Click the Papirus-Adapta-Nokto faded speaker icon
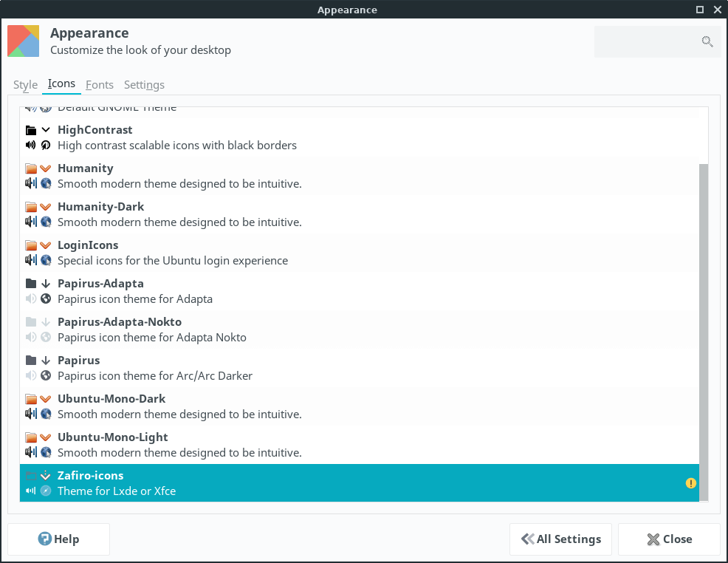 click(x=31, y=337)
